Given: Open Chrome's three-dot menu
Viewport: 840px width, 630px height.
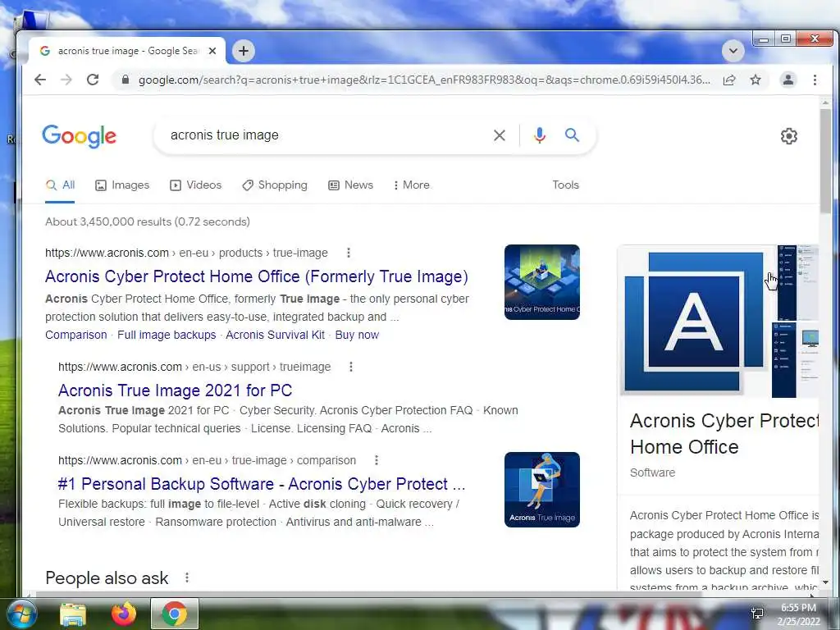Looking at the screenshot, I should 815,80.
